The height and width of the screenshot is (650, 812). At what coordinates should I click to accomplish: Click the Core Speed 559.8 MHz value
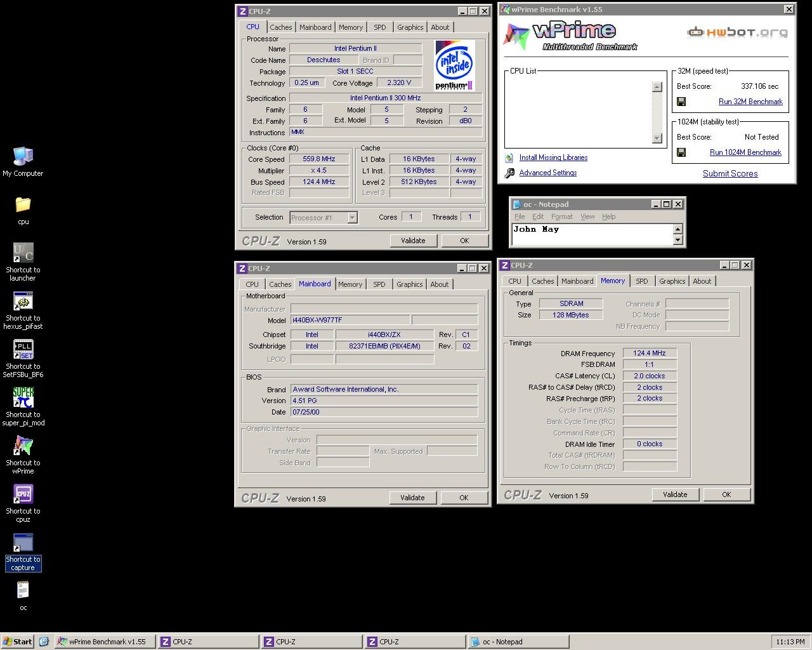tap(319, 159)
